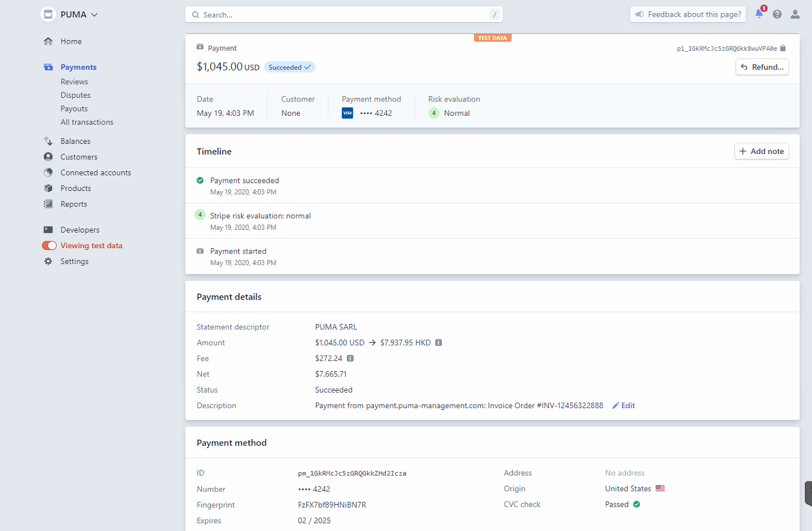Click the user account profile icon

click(795, 14)
